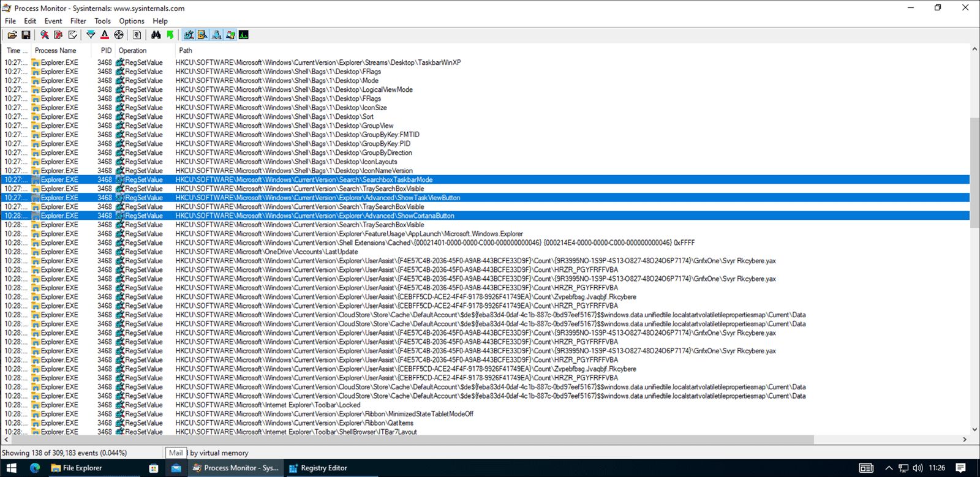Click the PID column header
This screenshot has height=477, width=980.
point(104,50)
